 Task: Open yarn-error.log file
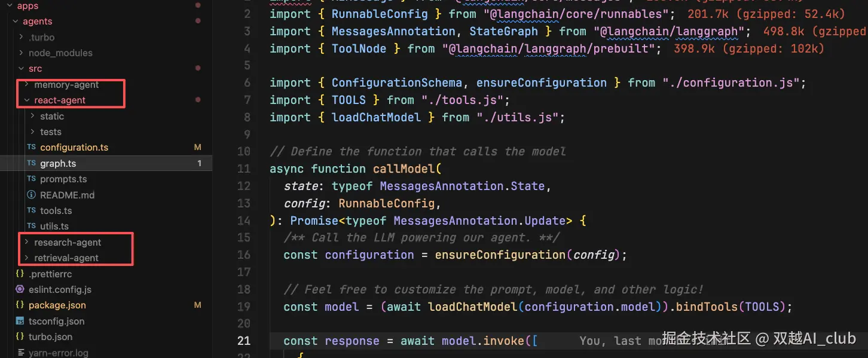click(x=59, y=353)
